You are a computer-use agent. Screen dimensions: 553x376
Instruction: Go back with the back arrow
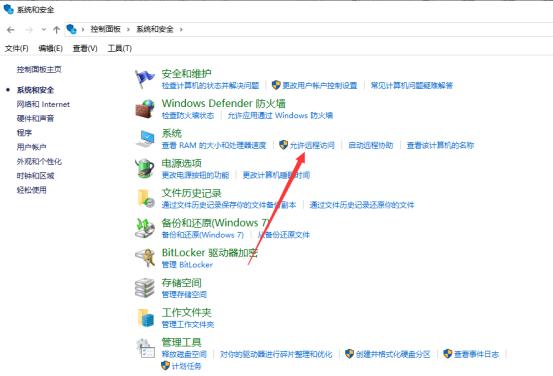pyautogui.click(x=11, y=30)
